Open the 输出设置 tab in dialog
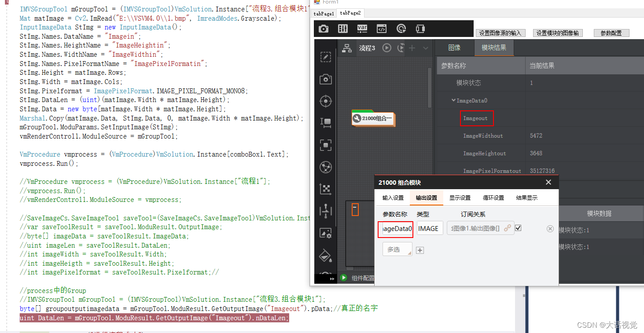Image resolution: width=644 pixels, height=333 pixels. click(x=426, y=198)
